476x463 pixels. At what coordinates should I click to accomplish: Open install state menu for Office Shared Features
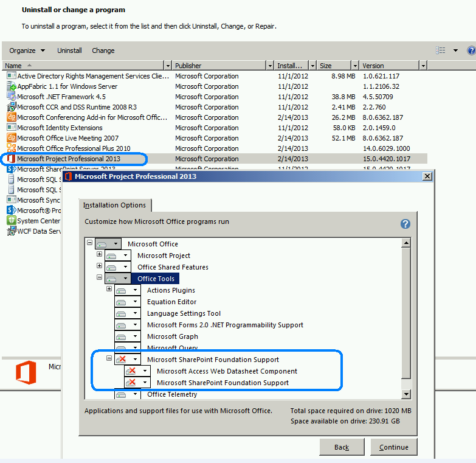[x=118, y=267]
